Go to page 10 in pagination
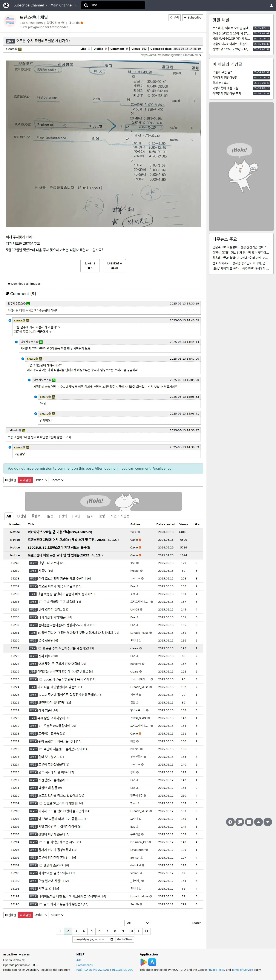Image resolution: width=276 pixels, height=980 pixels. (x=131, y=931)
